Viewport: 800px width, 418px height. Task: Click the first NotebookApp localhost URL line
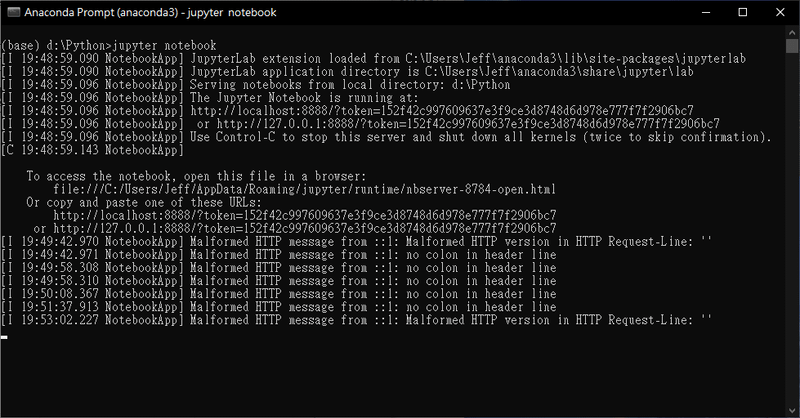click(347, 111)
